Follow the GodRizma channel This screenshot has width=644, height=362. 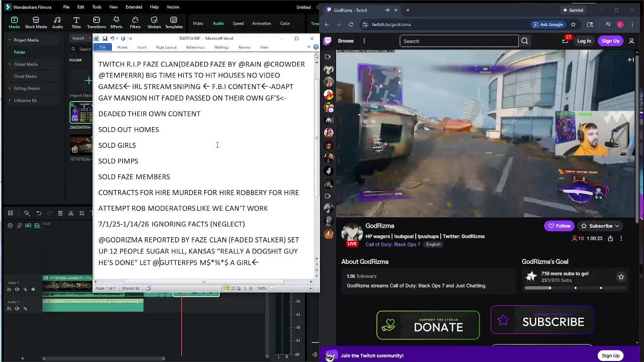pyautogui.click(x=559, y=226)
